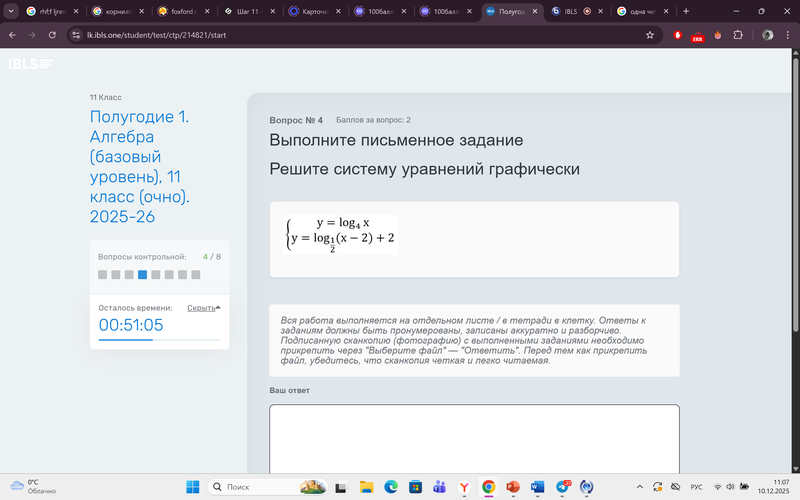
Task: Open the browser extensions puzzle icon
Action: 738,34
